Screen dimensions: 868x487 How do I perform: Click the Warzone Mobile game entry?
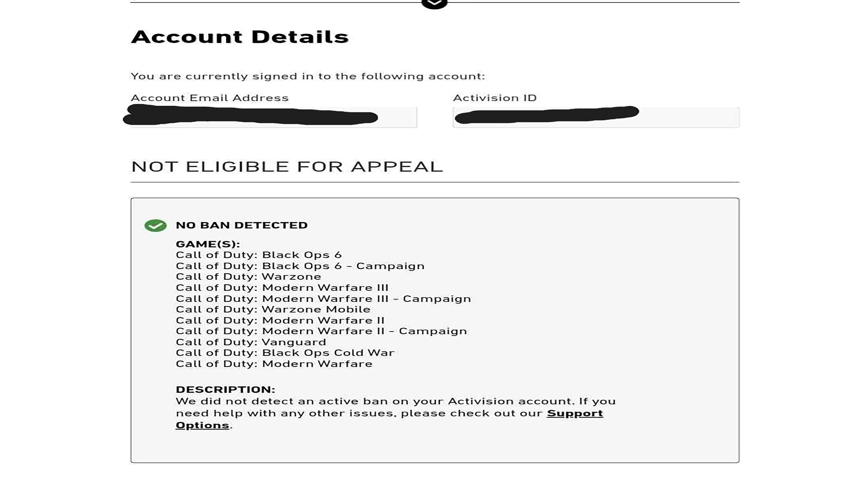point(273,309)
